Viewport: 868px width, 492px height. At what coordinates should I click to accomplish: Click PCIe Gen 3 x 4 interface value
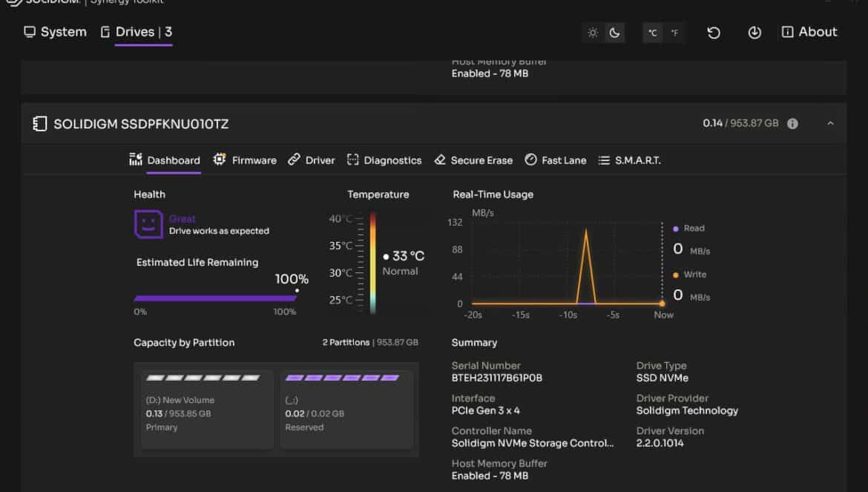click(485, 410)
